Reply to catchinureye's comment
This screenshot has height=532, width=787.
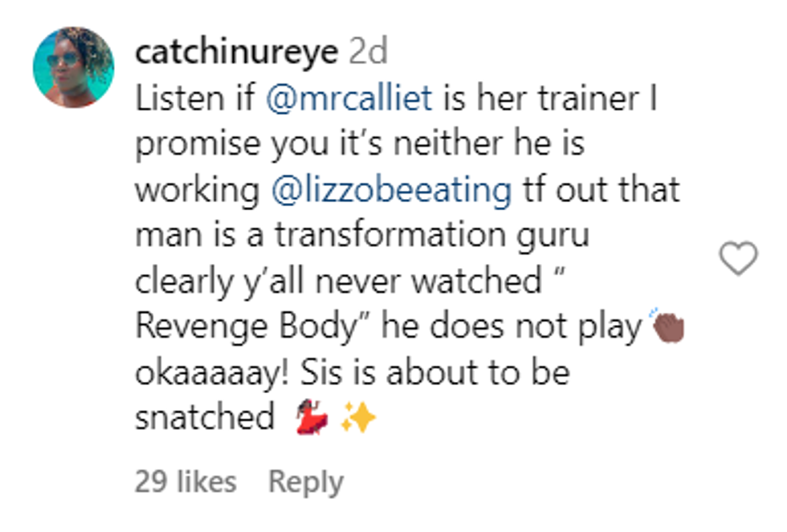click(x=306, y=482)
